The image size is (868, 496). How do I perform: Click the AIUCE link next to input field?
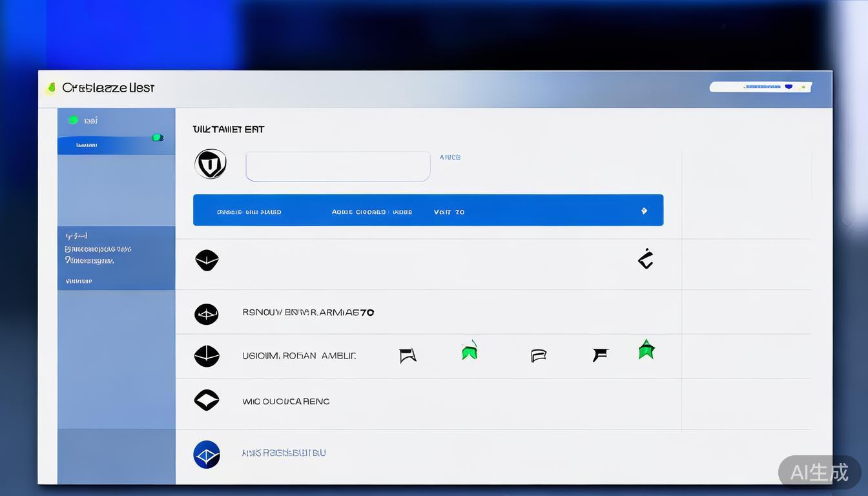point(450,157)
